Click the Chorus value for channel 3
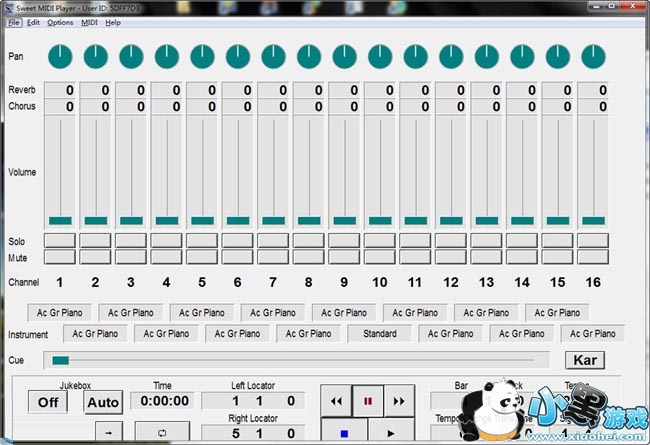 (131, 107)
